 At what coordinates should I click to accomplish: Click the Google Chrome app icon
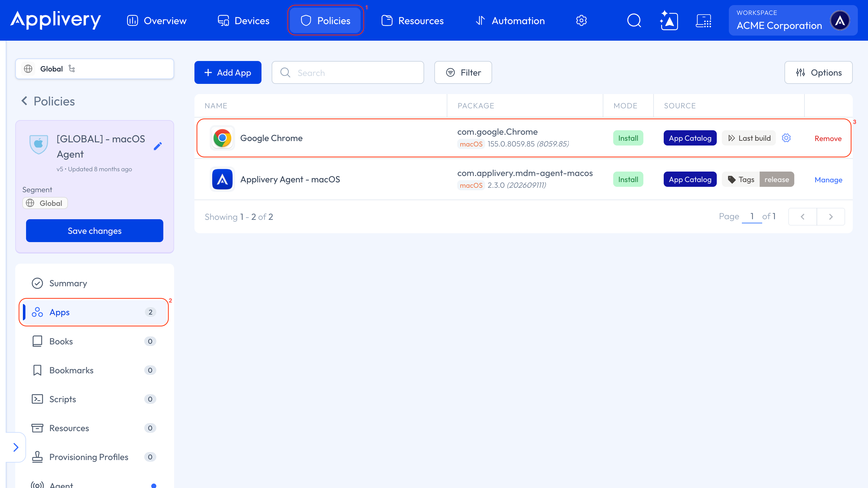point(222,138)
